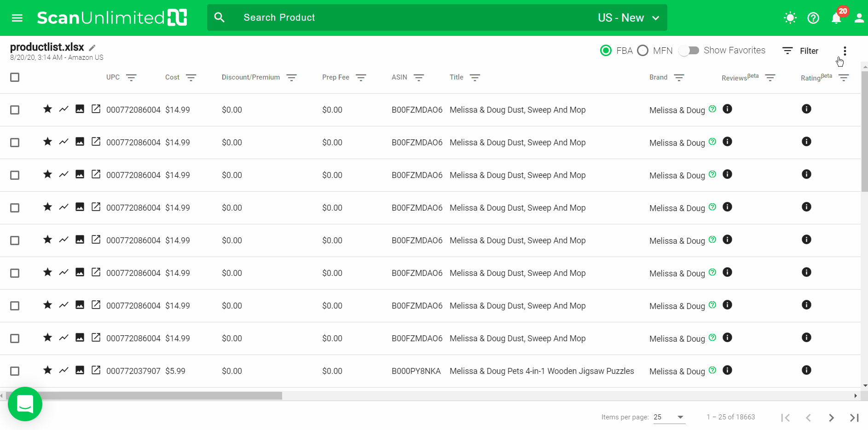The height and width of the screenshot is (430, 868).
Task: Open the hamburger navigation menu
Action: 17,18
